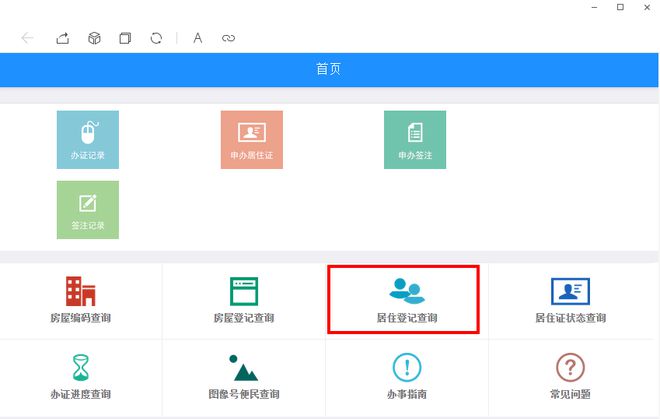Click the mountain 图像号便民查询 icon
The height and width of the screenshot is (419, 660).
243,368
